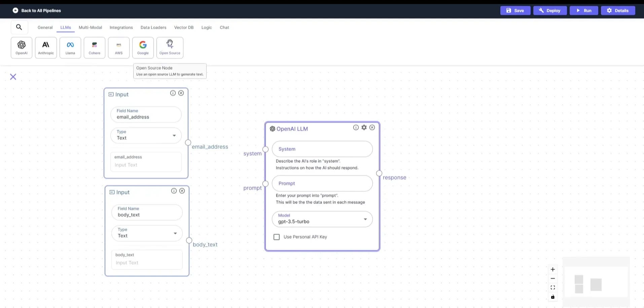Select the OpenAI node in the LLMs palette
Image resolution: width=644 pixels, height=308 pixels.
point(21,48)
